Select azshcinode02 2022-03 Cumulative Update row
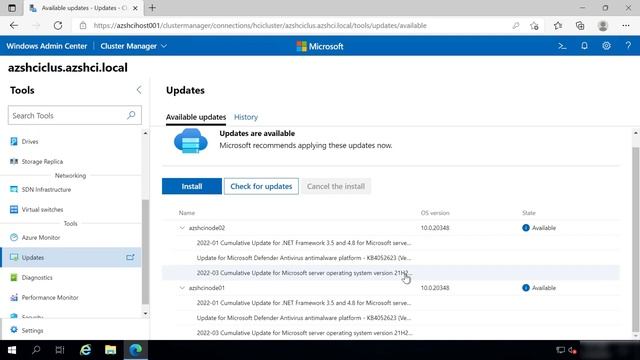Viewport: 640px width, 360px height. [x=391, y=273]
